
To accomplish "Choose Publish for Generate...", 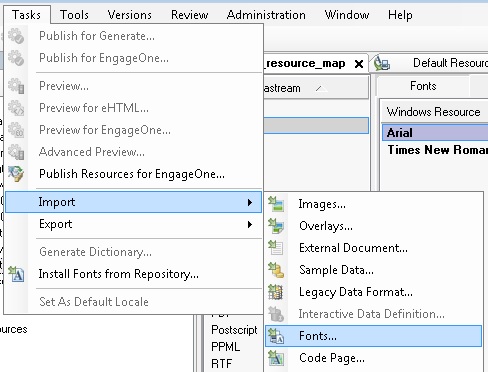I will point(133,36).
